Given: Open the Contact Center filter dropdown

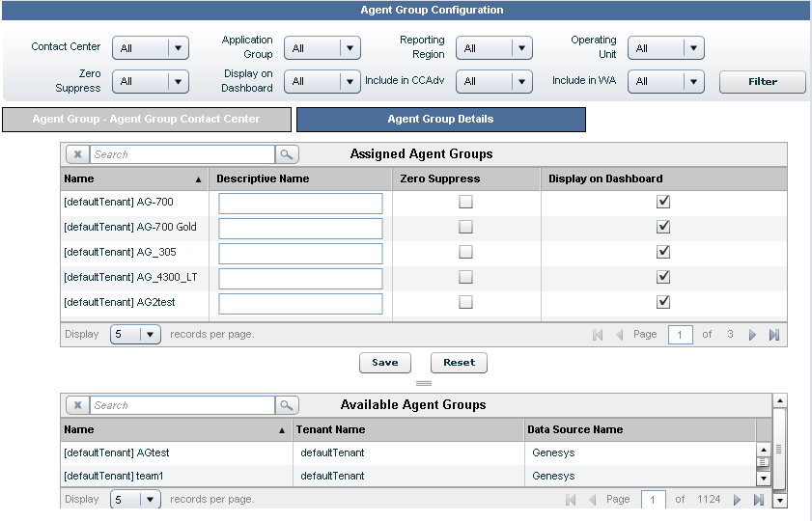Looking at the screenshot, I should pos(151,48).
